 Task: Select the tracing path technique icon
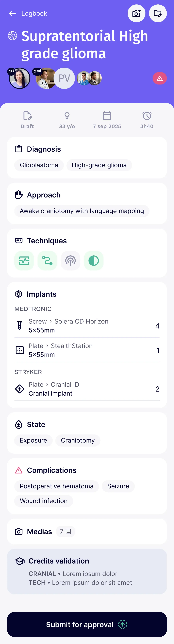[x=47, y=260]
